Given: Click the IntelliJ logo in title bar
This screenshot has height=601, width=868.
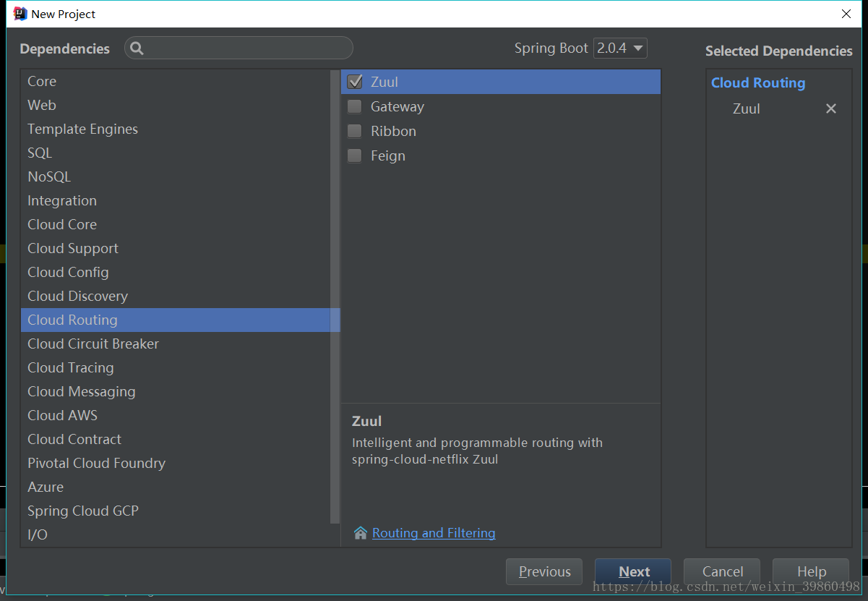Looking at the screenshot, I should click(20, 14).
